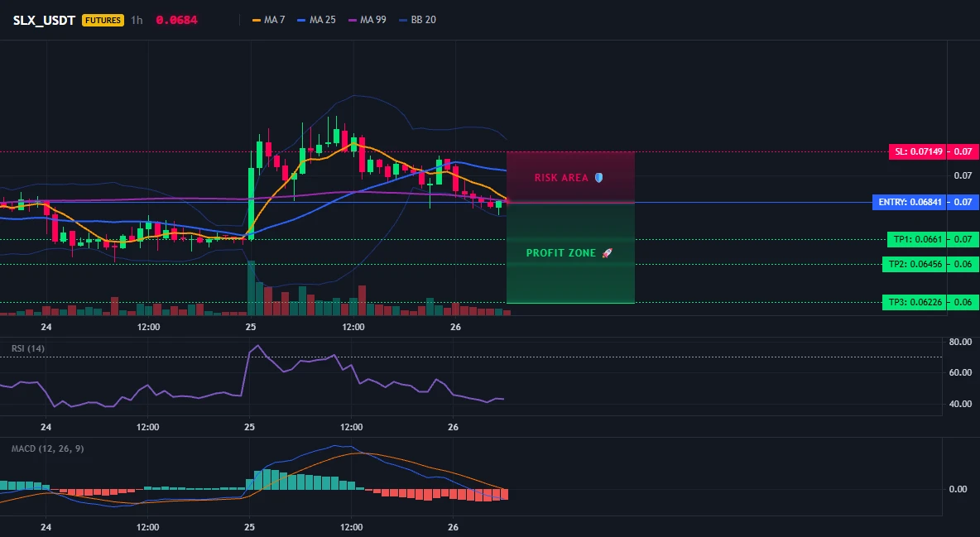Click the ENTRY: 0.06841 price label
This screenshot has width=980, height=537.
pos(910,202)
